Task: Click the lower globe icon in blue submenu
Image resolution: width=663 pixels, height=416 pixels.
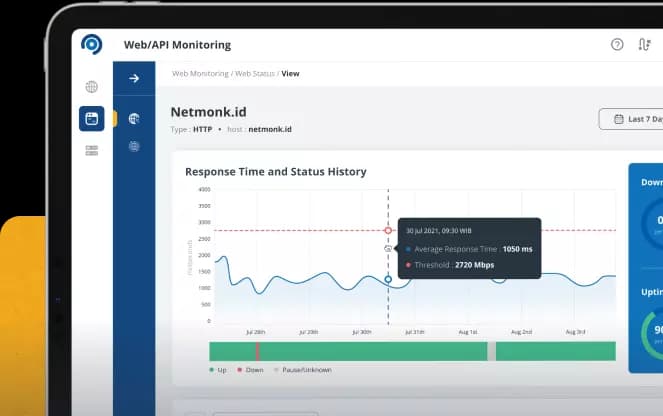Action: pos(134,146)
